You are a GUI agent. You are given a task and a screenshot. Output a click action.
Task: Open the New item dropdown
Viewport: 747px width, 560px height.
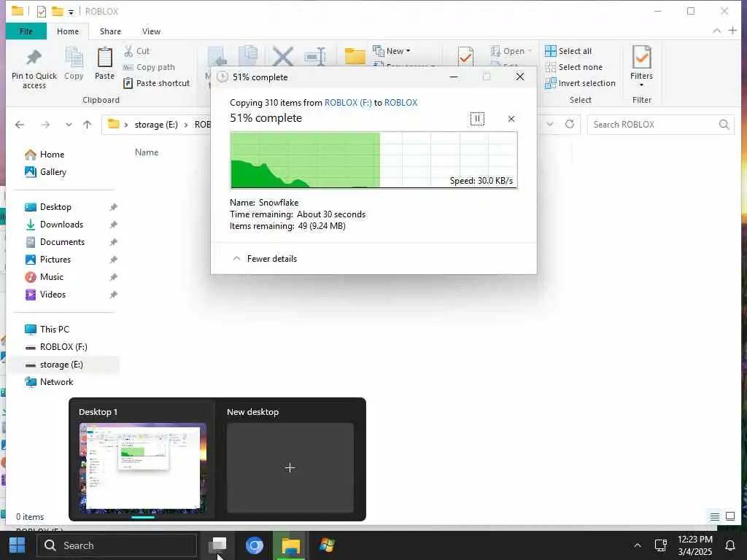click(392, 51)
